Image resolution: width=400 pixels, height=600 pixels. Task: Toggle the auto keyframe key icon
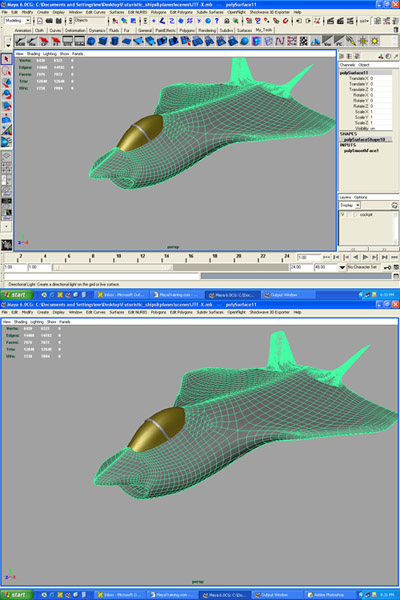[387, 267]
